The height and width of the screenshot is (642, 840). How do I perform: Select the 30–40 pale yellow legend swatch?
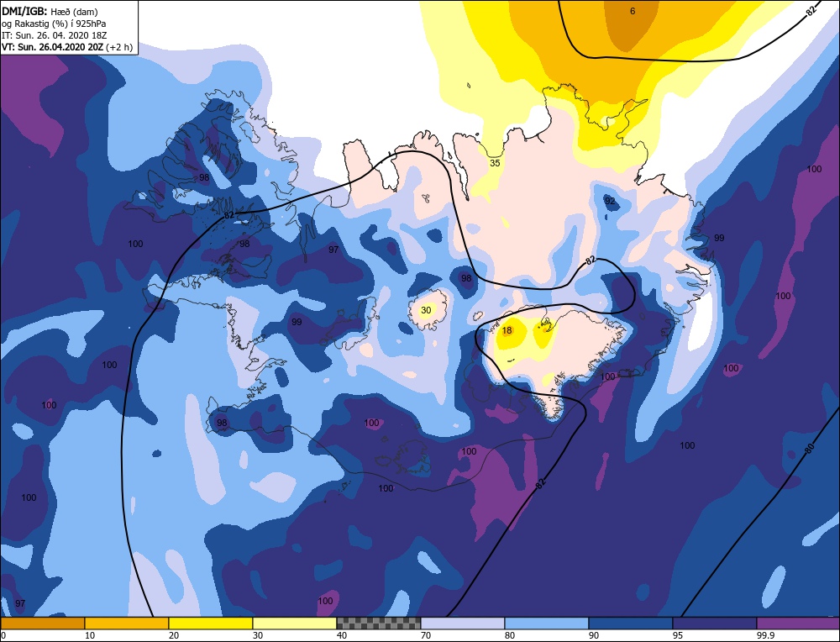point(295,624)
